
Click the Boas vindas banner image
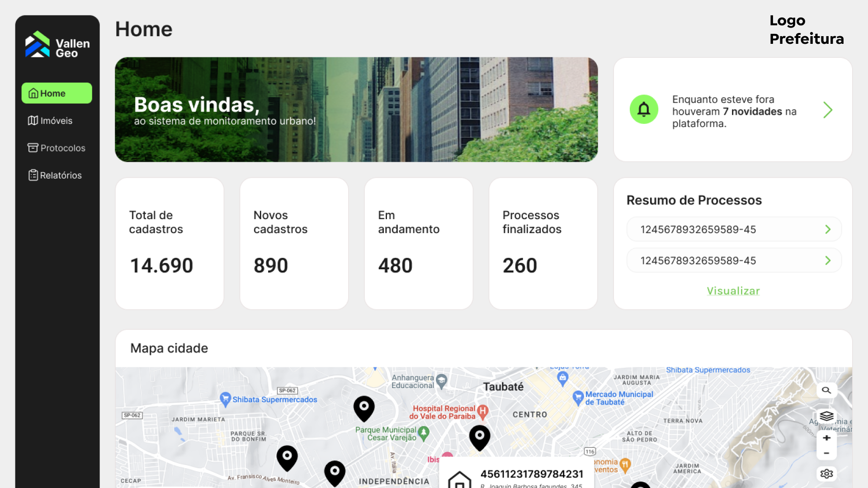coord(356,109)
